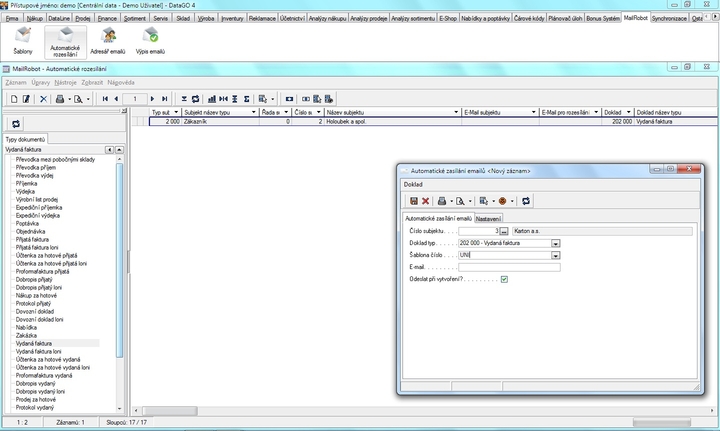Open the Subjekt název typu column filter
720x431 pixels.
(x=253, y=112)
